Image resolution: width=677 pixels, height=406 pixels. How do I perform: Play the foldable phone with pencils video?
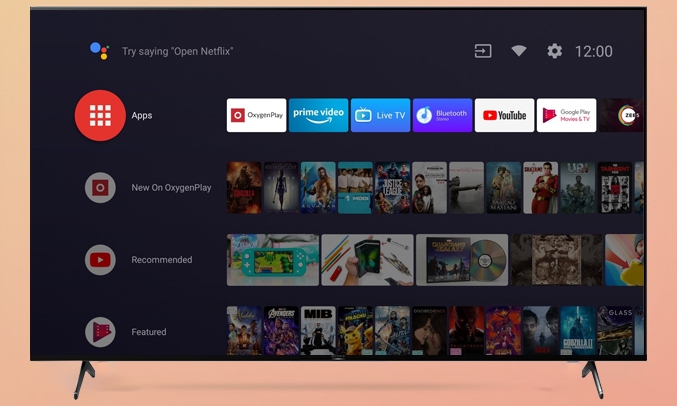367,260
